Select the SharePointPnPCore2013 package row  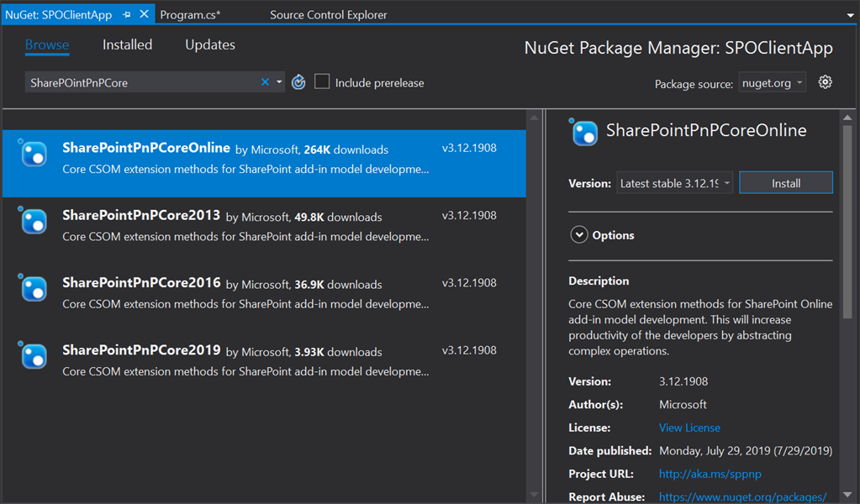tap(264, 231)
